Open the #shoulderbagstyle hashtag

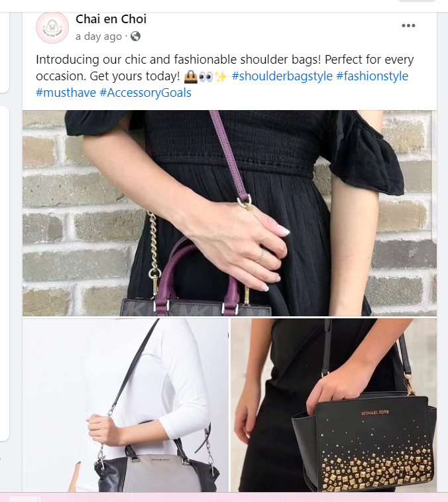[x=282, y=76]
